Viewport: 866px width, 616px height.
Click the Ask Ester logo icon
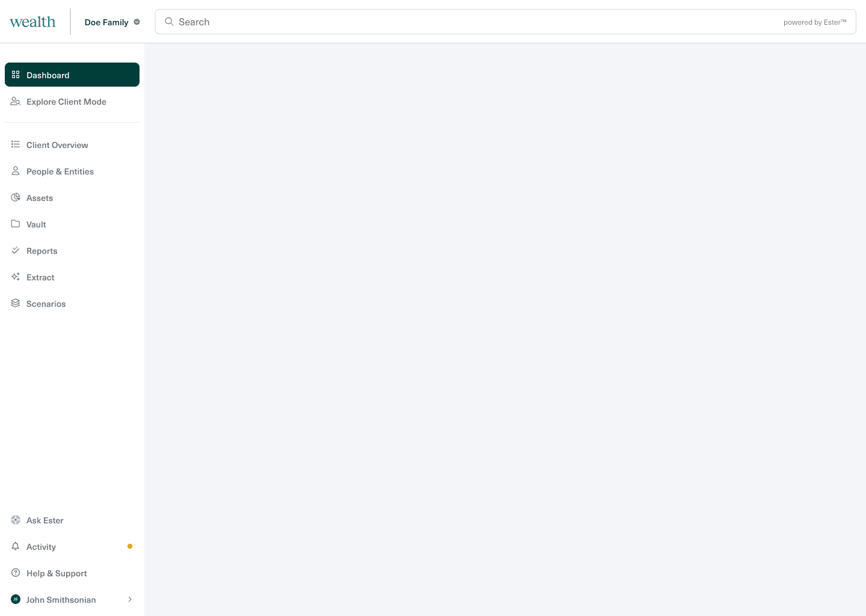click(x=16, y=520)
